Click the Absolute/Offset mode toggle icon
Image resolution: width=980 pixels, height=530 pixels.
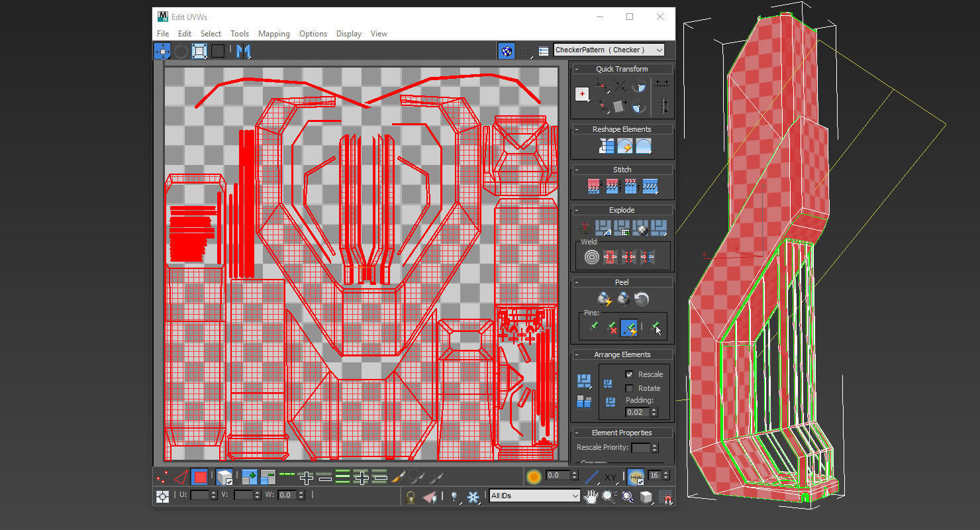[x=162, y=496]
